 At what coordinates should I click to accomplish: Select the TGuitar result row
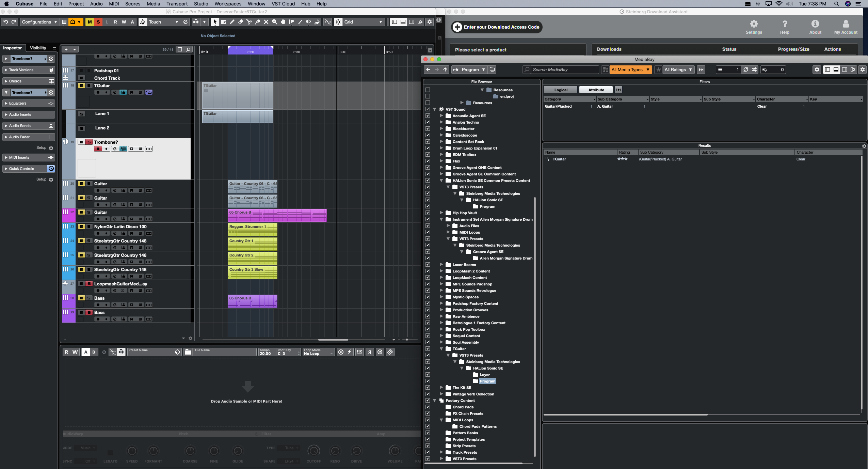point(559,159)
